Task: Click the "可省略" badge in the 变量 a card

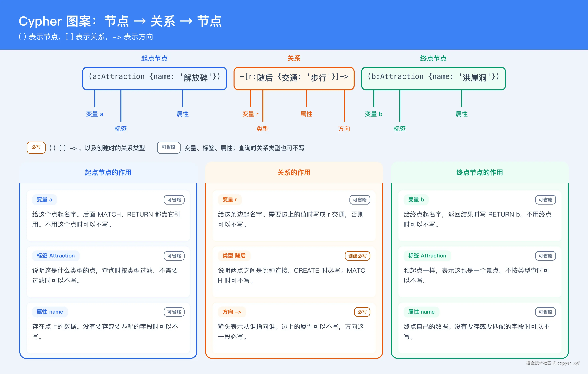Action: point(174,200)
